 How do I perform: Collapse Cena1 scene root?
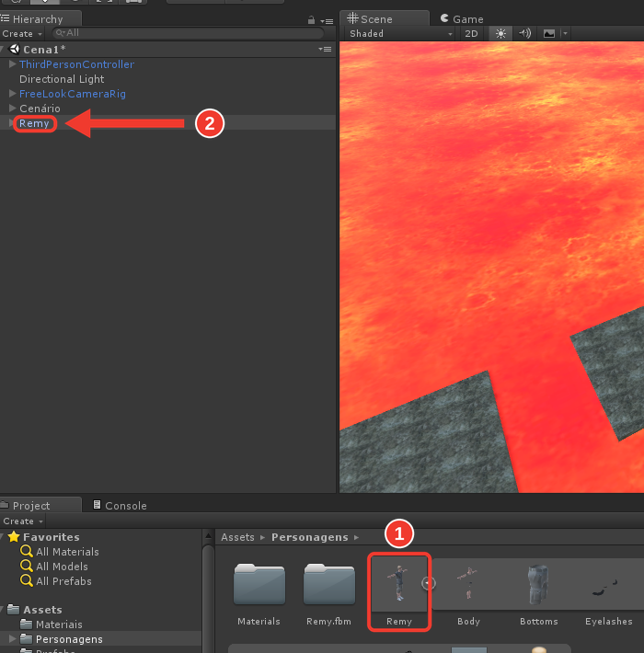pyautogui.click(x=2, y=49)
